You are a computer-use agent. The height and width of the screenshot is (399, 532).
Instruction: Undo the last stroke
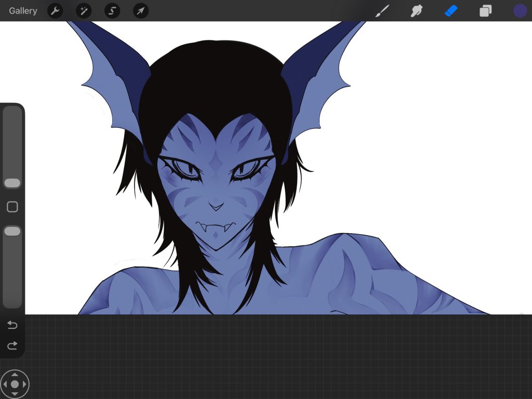pos(12,325)
